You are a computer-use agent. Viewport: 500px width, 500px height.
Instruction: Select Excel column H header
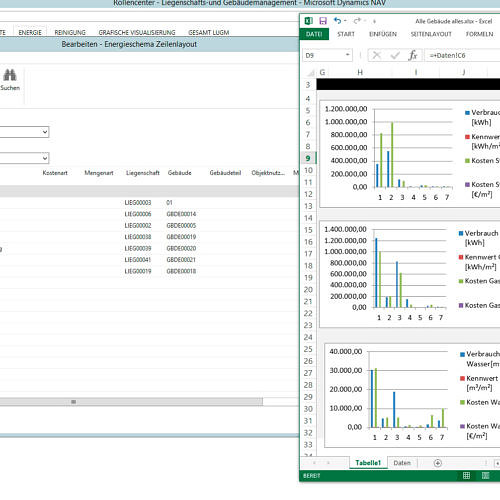tap(360, 72)
